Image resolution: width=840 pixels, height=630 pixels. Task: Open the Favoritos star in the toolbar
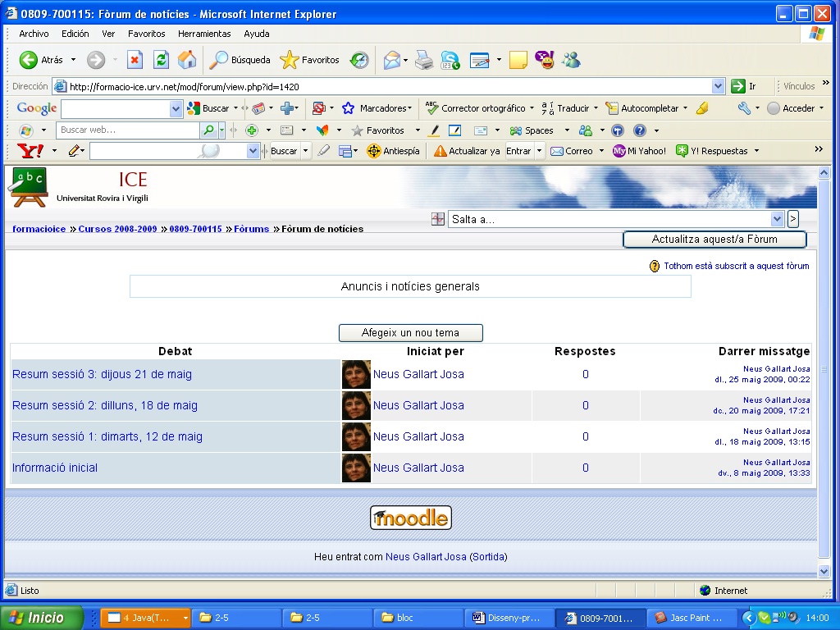tap(309, 60)
